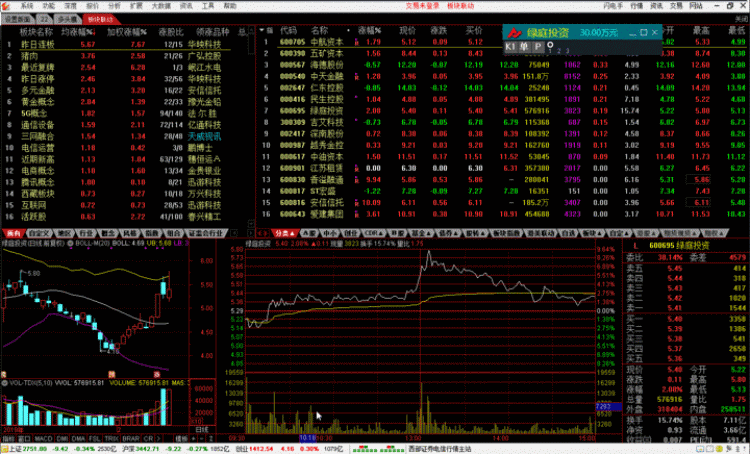750x454 pixels.
Task: Open the 系统 menu
Action: 27,6
